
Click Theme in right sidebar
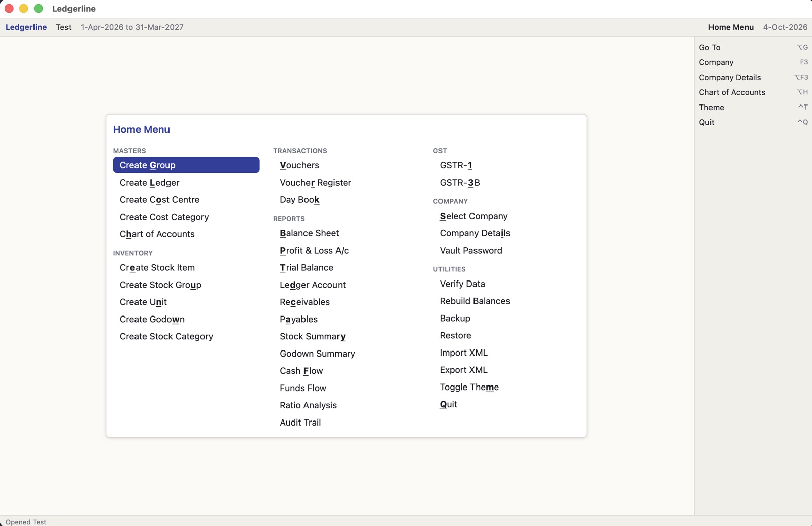coord(753,107)
